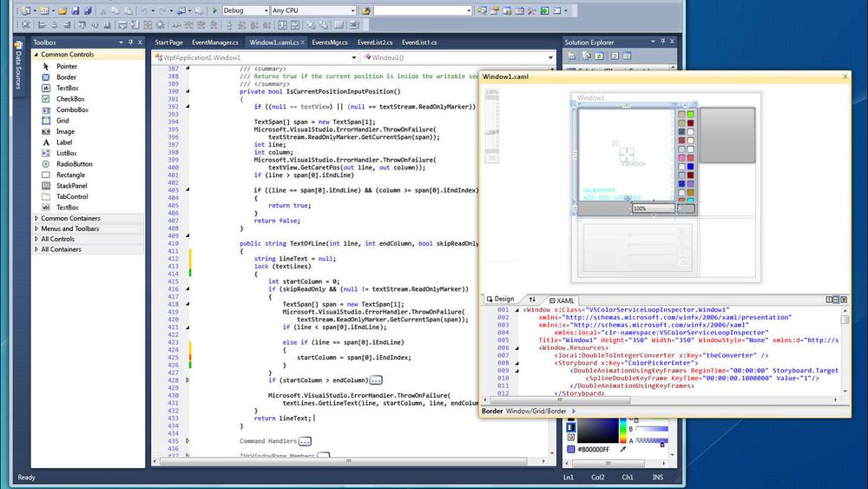Select the ComboBox control in Toolbox
This screenshot has width=868, height=489.
pos(72,109)
